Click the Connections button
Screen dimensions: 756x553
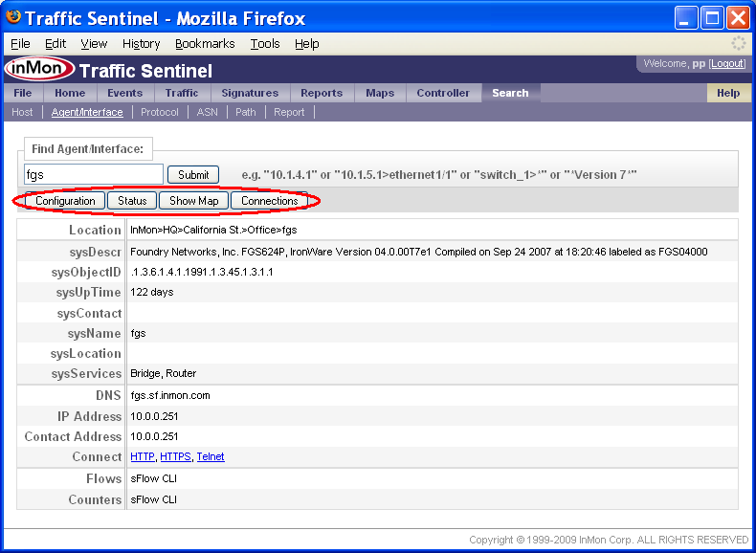click(x=270, y=201)
